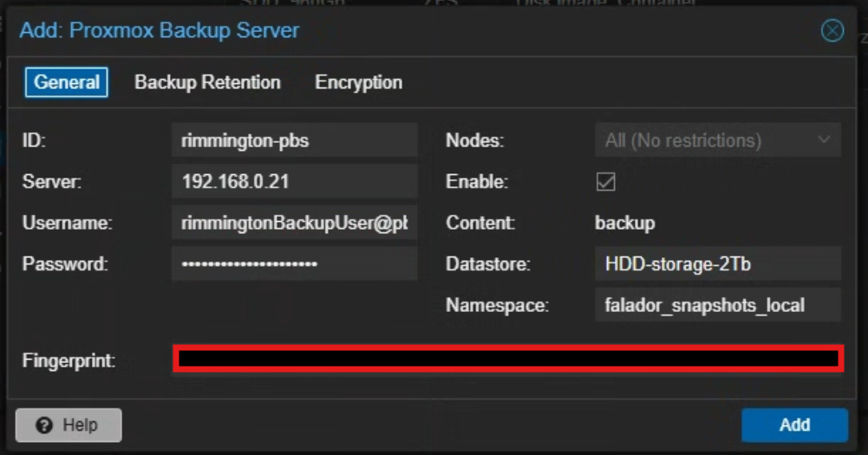The height and width of the screenshot is (455, 868).
Task: Click the Fingerprint input field
Action: point(508,359)
